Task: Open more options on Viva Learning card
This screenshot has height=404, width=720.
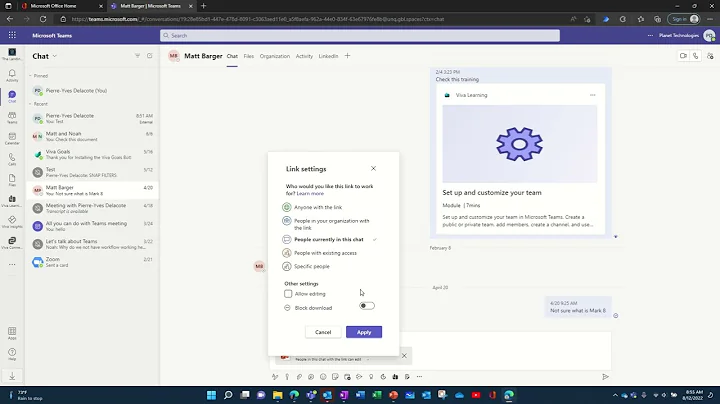Action: pos(592,95)
